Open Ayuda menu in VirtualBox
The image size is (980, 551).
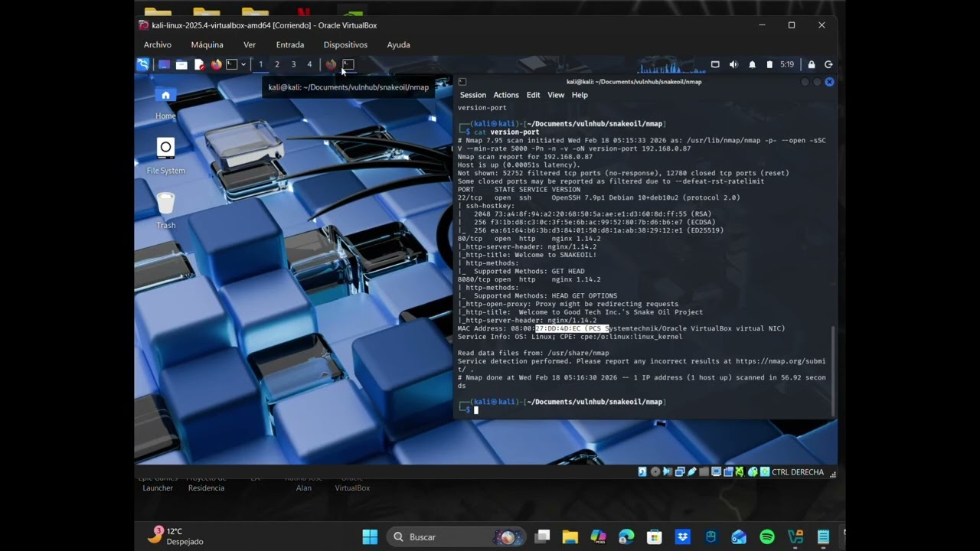pos(398,45)
